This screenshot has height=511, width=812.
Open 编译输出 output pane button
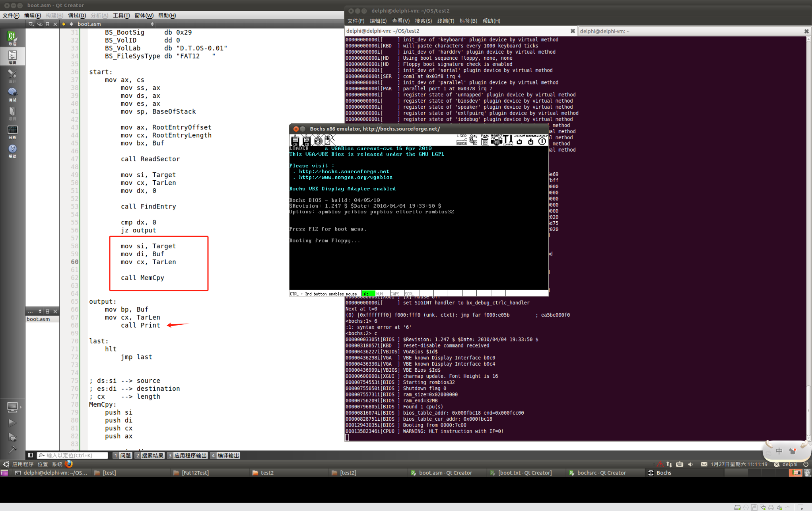pos(225,455)
